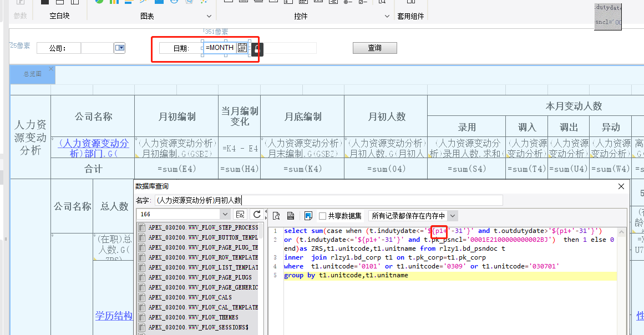Expand the 图表 chart gallery
The image size is (644, 335).
209,17
